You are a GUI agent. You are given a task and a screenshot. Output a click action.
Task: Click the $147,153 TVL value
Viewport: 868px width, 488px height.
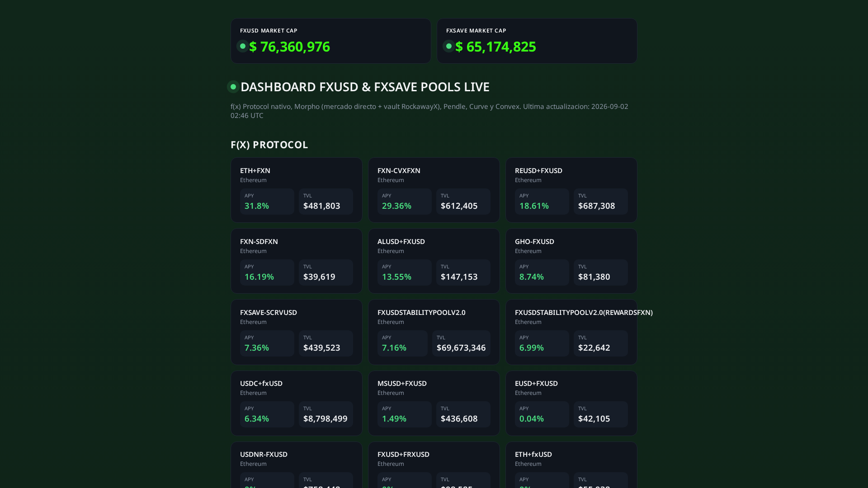point(459,277)
